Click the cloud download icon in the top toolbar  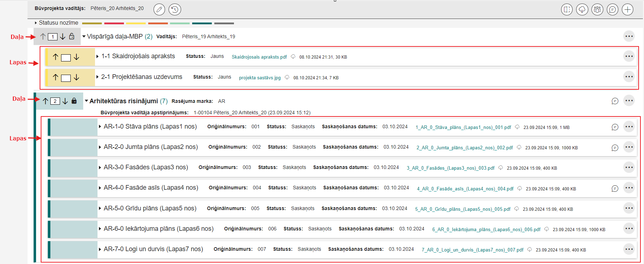point(582,9)
